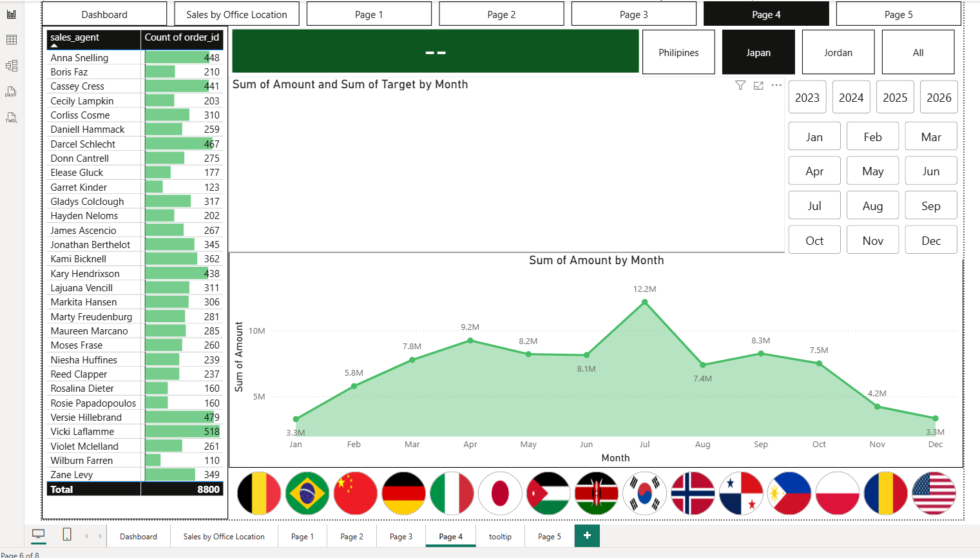Go to Sales by Office Location navigation button
This screenshot has height=558, width=980.
(x=236, y=14)
